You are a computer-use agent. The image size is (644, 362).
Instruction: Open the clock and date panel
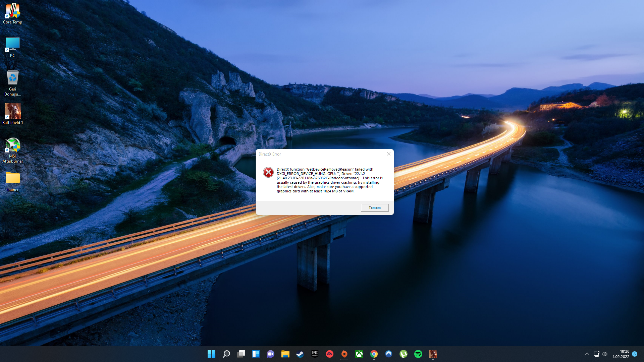[x=621, y=354]
